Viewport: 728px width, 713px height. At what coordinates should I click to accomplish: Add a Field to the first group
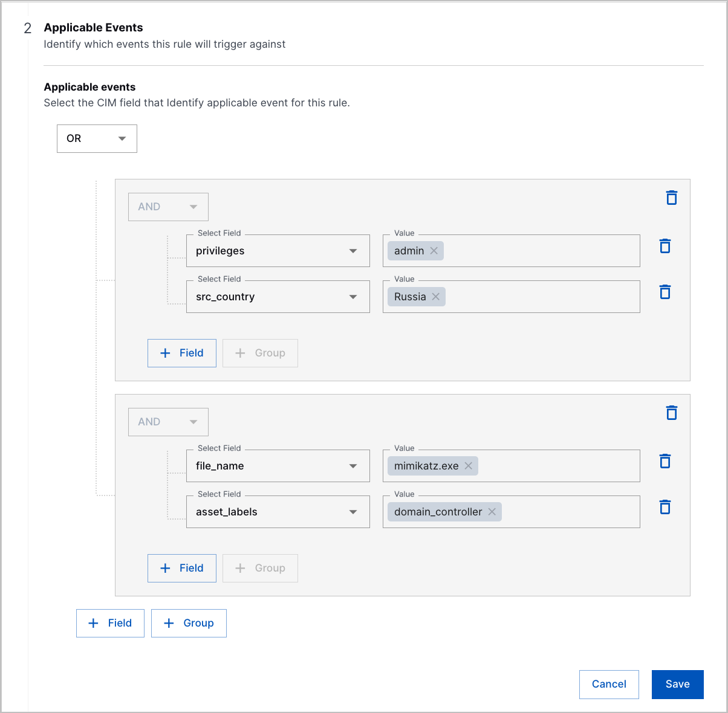click(181, 353)
